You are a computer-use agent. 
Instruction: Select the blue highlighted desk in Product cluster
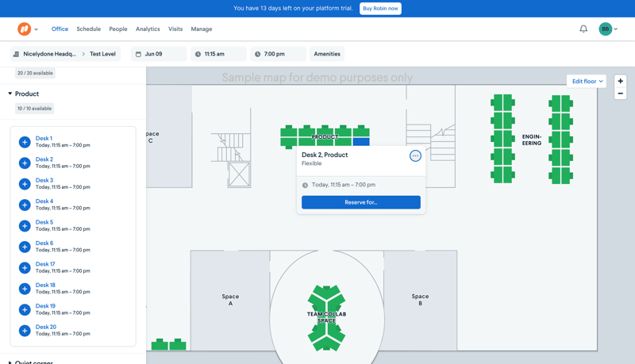(x=361, y=141)
